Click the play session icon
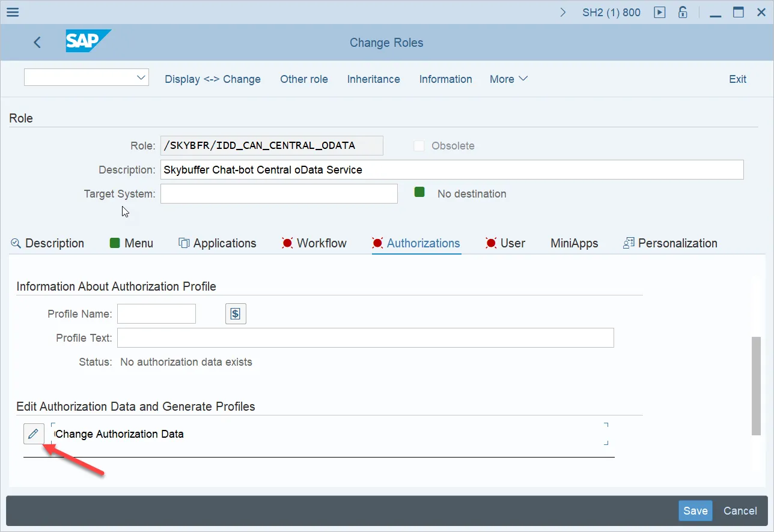Viewport: 774px width, 532px height. (x=660, y=12)
